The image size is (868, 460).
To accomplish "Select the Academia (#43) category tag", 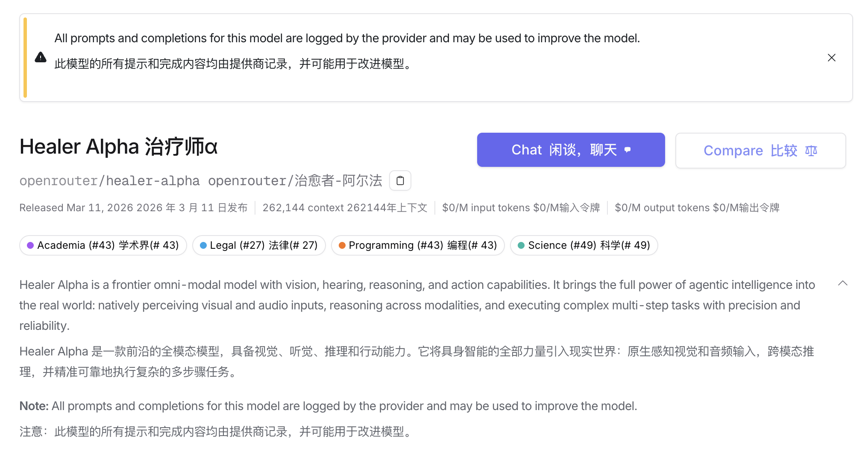I will click(x=103, y=245).
